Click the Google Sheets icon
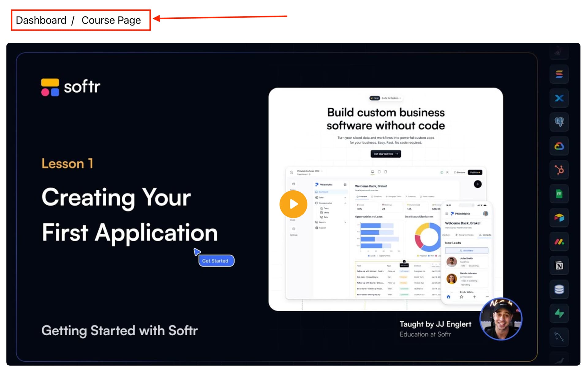Viewport: 588px width, 376px height. tap(559, 194)
